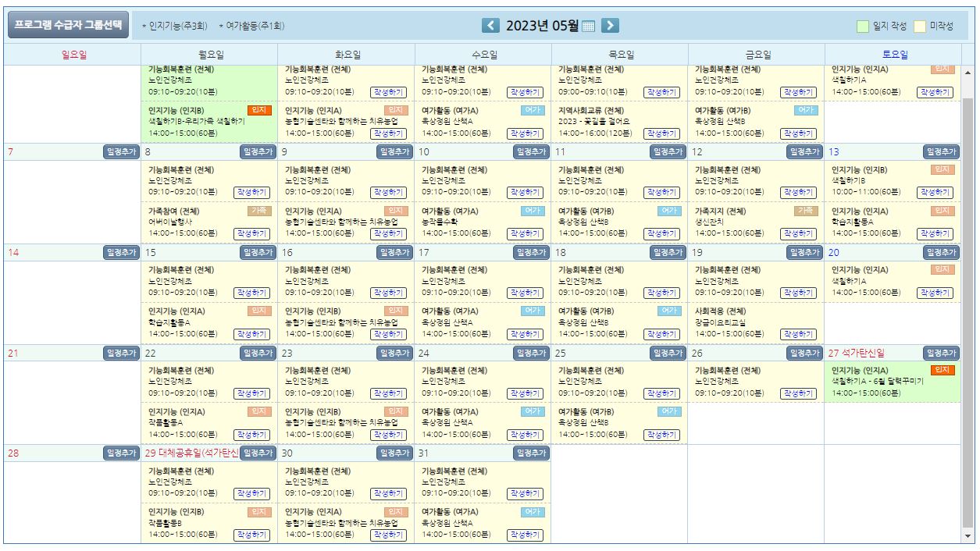Open 프로그램 수급자 그룹선택
Screen dimensions: 980x551
click(69, 25)
